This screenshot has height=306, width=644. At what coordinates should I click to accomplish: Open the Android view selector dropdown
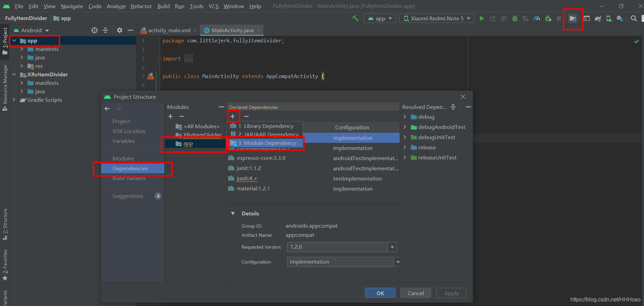(x=31, y=30)
